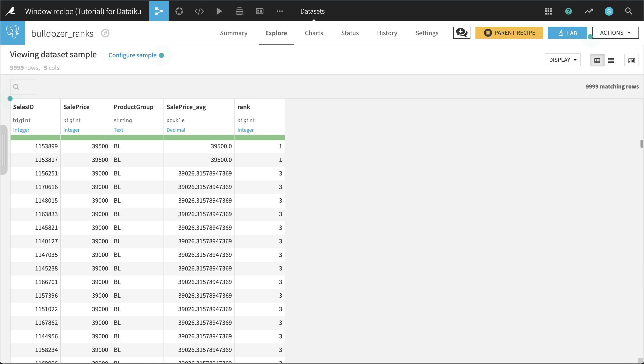Click the green validity bar under SalesID

(35, 137)
